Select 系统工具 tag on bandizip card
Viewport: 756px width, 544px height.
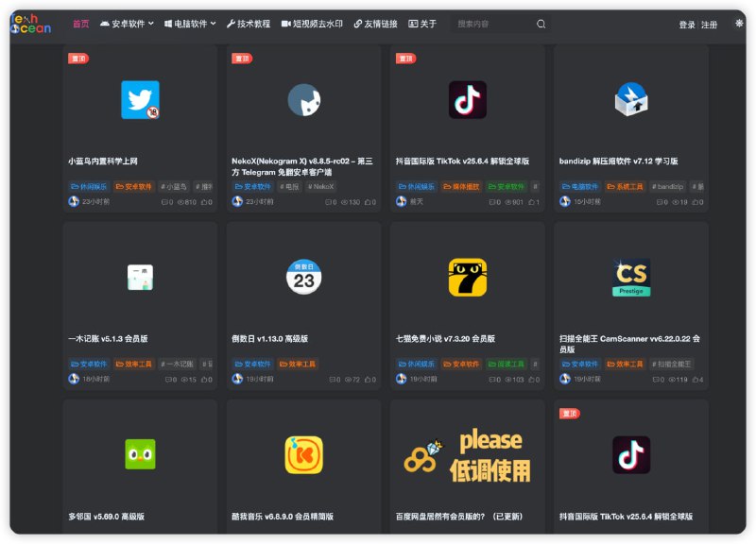click(625, 186)
